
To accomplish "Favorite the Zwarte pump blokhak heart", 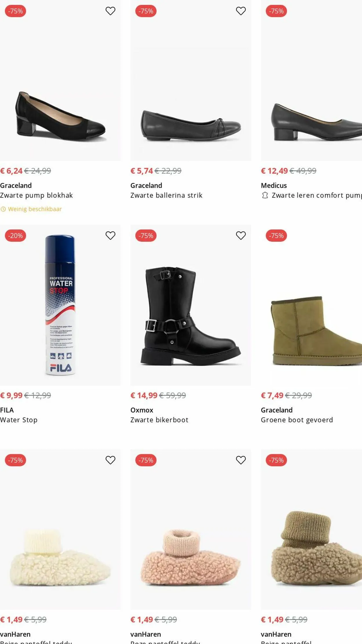I will (110, 11).
